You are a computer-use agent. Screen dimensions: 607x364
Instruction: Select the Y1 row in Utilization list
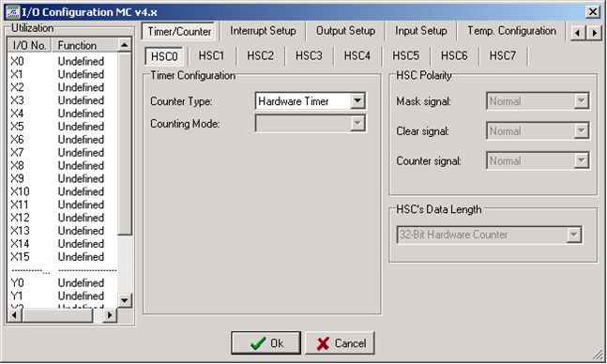tap(62, 296)
